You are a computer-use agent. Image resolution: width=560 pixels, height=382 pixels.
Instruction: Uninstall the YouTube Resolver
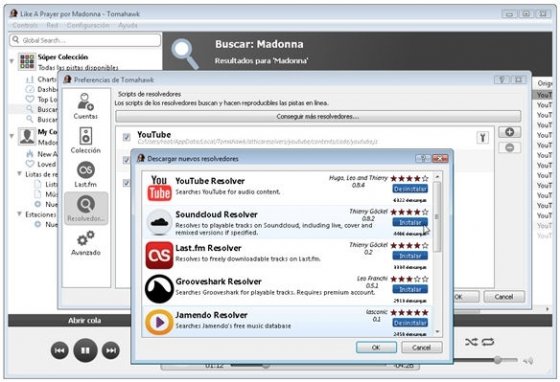click(x=410, y=189)
